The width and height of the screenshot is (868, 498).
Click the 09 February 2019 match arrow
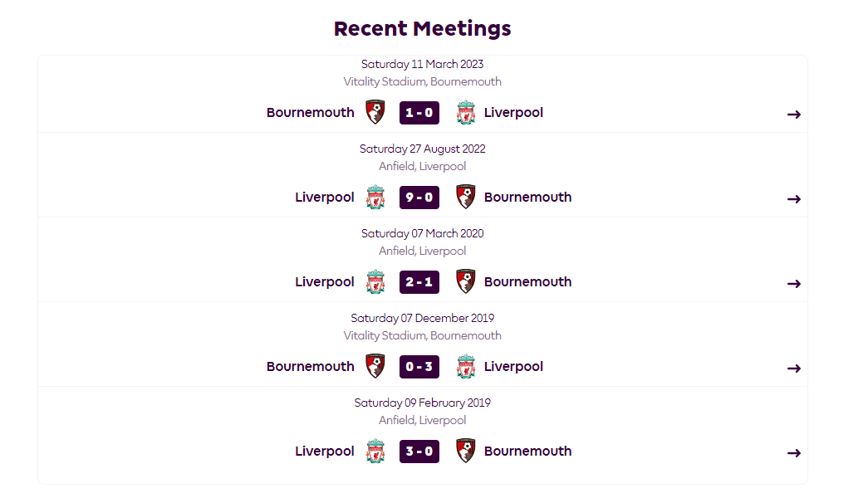tap(794, 452)
